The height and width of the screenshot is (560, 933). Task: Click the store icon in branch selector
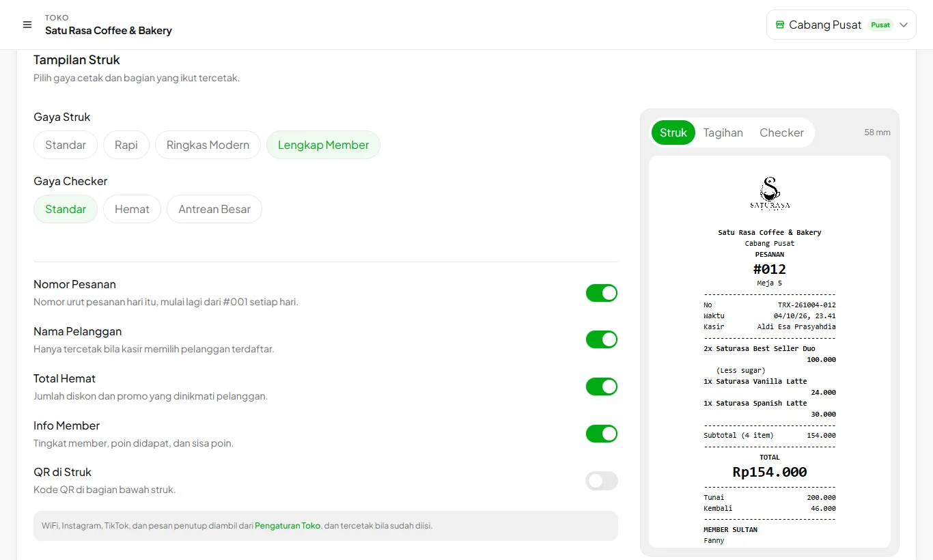[780, 25]
